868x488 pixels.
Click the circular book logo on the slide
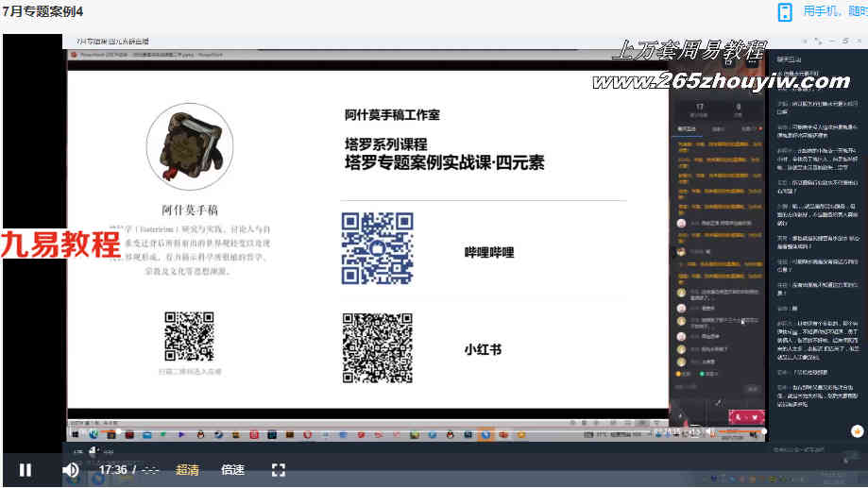click(x=190, y=146)
